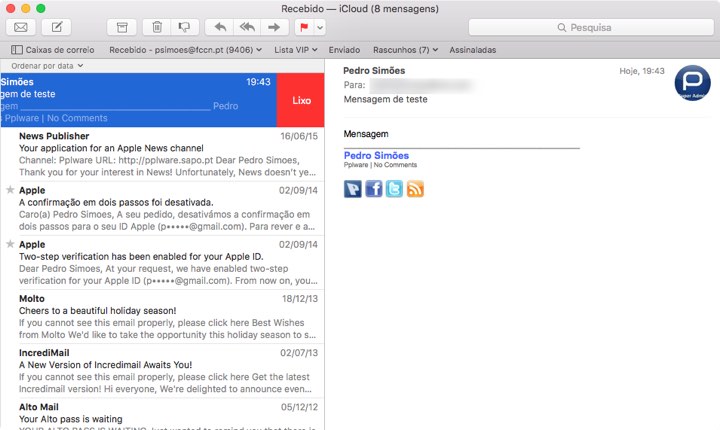Open the Ordenar por data menu

(47, 66)
